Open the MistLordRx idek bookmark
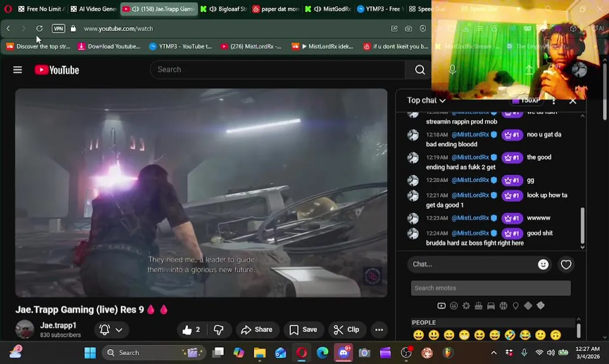 coord(322,47)
